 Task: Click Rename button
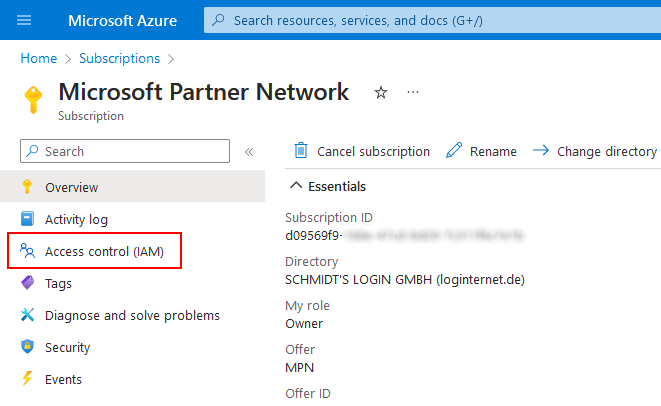(x=481, y=151)
